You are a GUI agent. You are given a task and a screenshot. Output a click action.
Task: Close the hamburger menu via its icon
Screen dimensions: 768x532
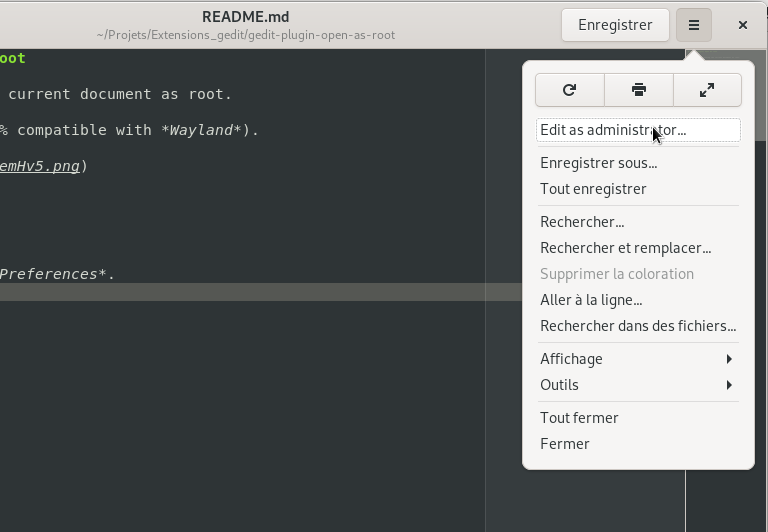(694, 25)
